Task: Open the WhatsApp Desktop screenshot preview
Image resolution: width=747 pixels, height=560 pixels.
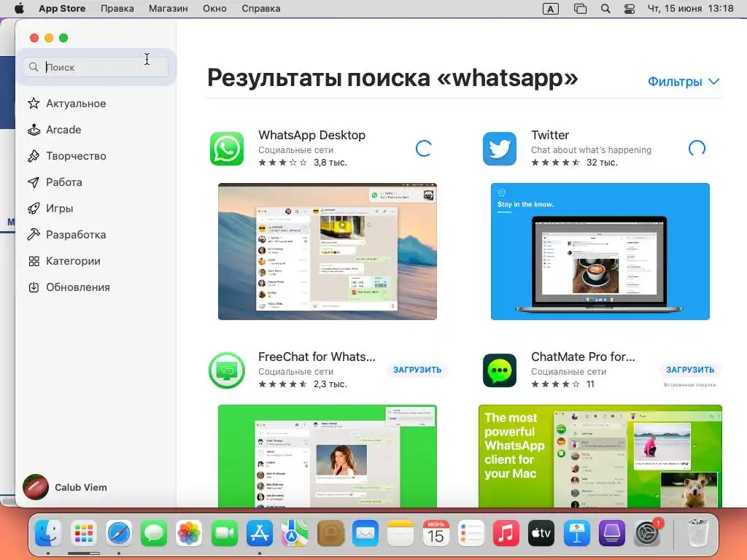Action: pyautogui.click(x=328, y=252)
